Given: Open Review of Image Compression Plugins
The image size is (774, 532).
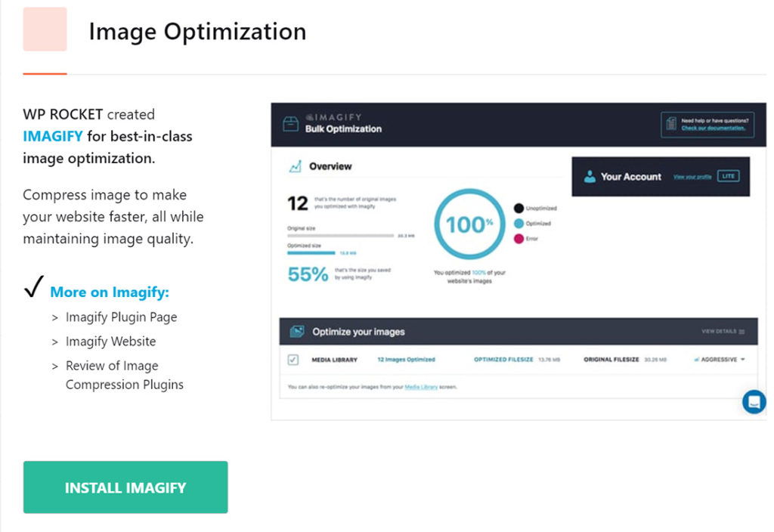Looking at the screenshot, I should [x=125, y=375].
